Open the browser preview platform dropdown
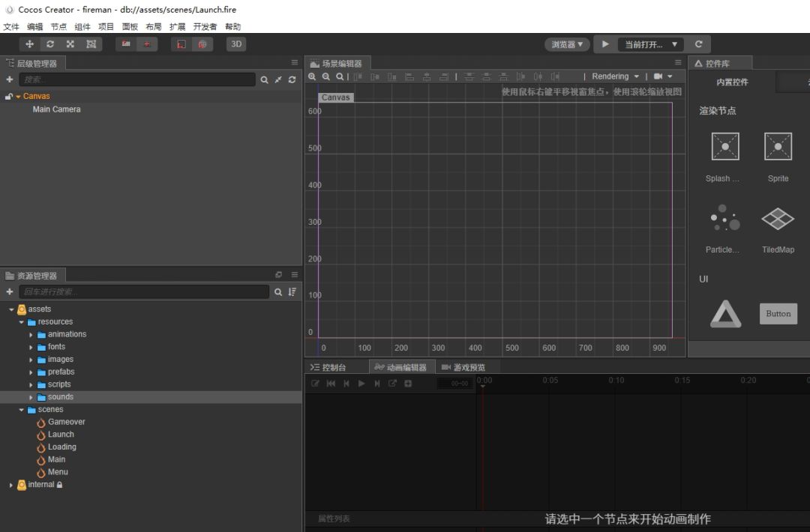 (x=567, y=44)
